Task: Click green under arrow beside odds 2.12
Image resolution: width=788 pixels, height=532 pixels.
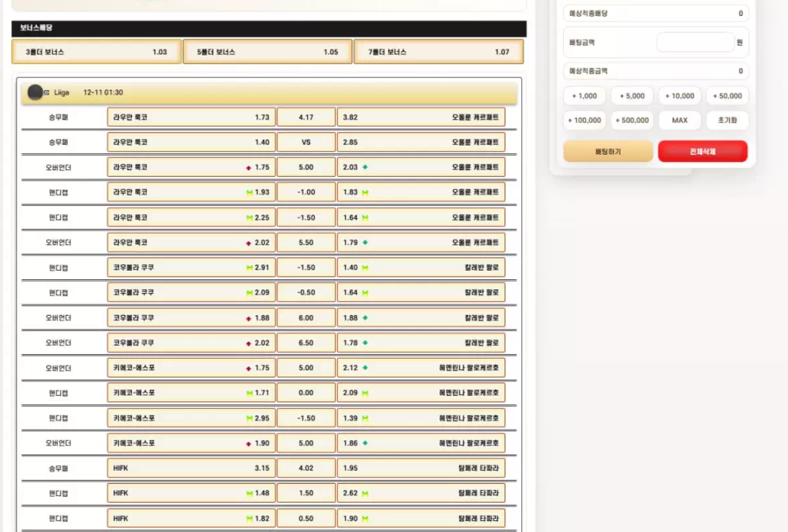Action: coord(365,368)
